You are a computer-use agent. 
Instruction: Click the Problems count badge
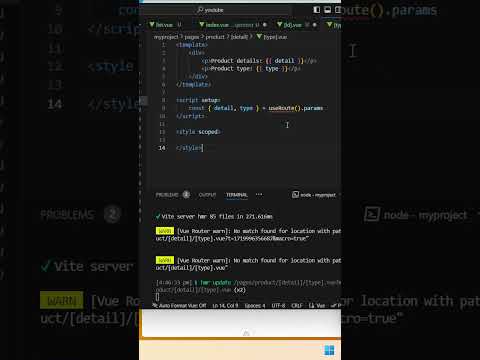(186, 195)
